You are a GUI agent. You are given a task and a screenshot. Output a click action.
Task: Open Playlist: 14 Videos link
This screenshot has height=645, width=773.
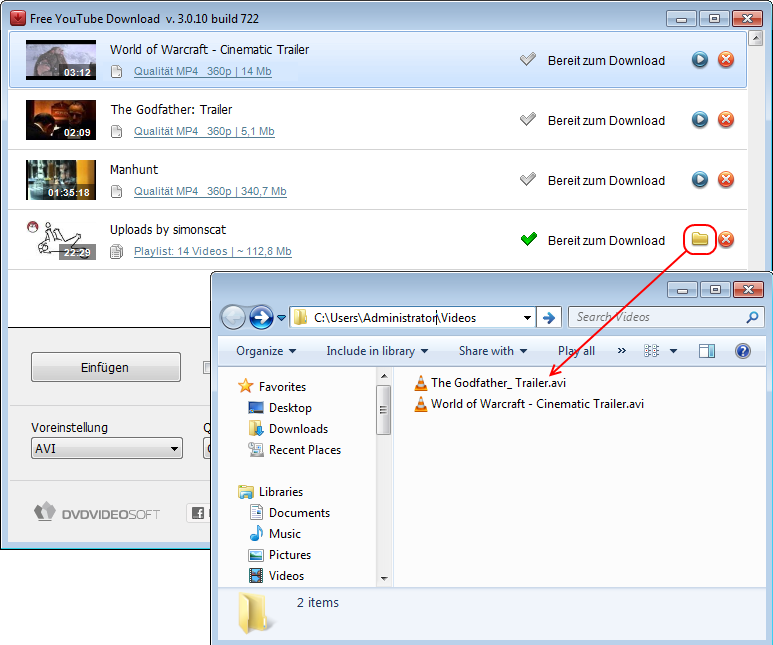pyautogui.click(x=212, y=251)
